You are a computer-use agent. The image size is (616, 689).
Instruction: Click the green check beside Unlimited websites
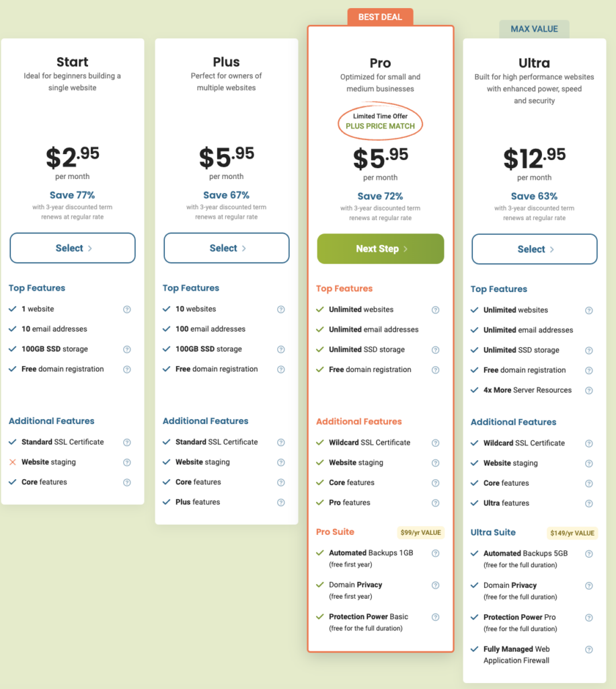point(321,310)
